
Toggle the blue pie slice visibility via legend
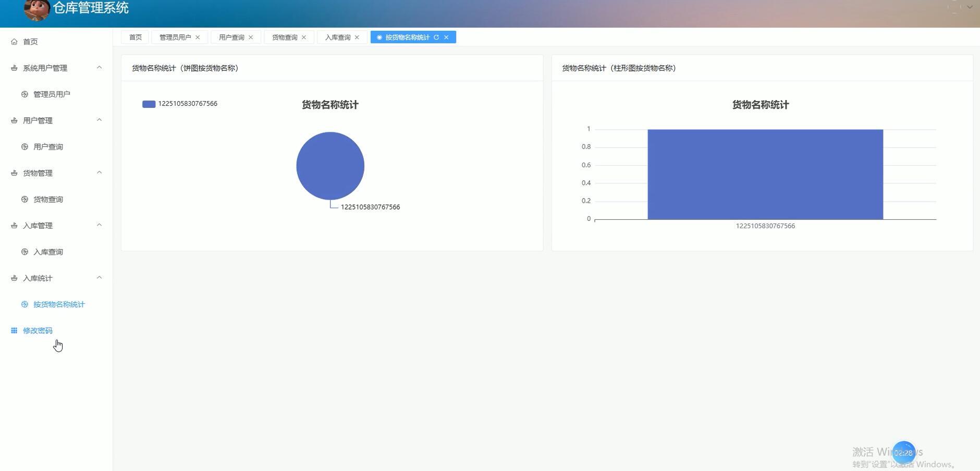click(148, 104)
